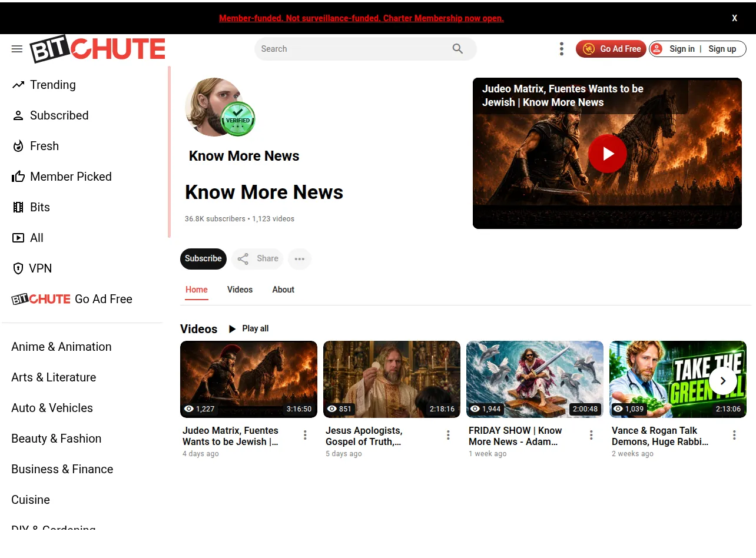Open the Jesus Apologists video thumbnail

(392, 379)
